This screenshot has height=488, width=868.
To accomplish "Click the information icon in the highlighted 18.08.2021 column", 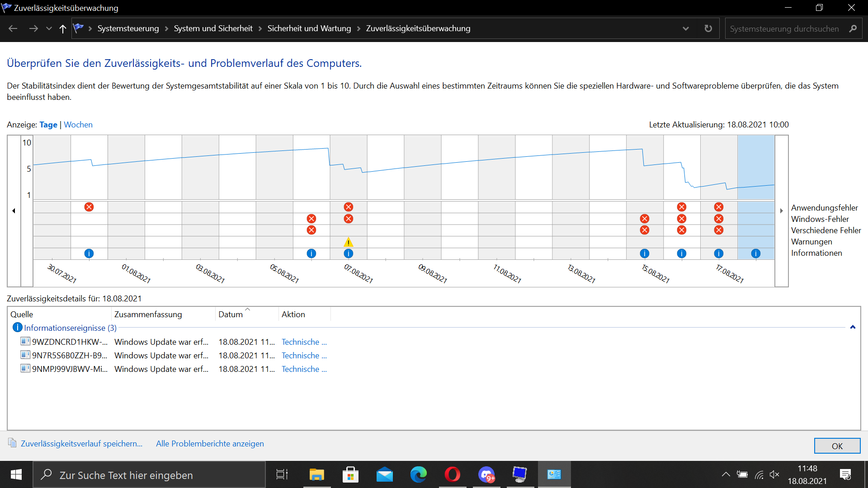I will pos(755,253).
